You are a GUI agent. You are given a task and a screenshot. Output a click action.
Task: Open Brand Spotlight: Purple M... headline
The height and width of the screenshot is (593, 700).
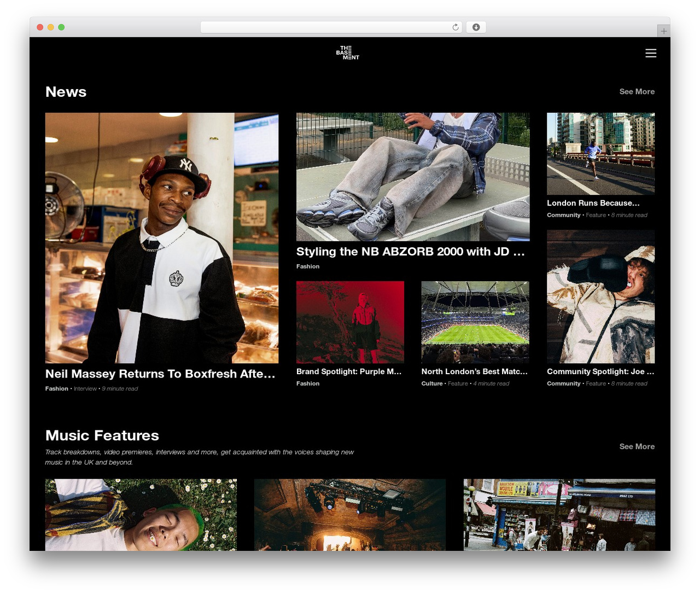point(349,371)
